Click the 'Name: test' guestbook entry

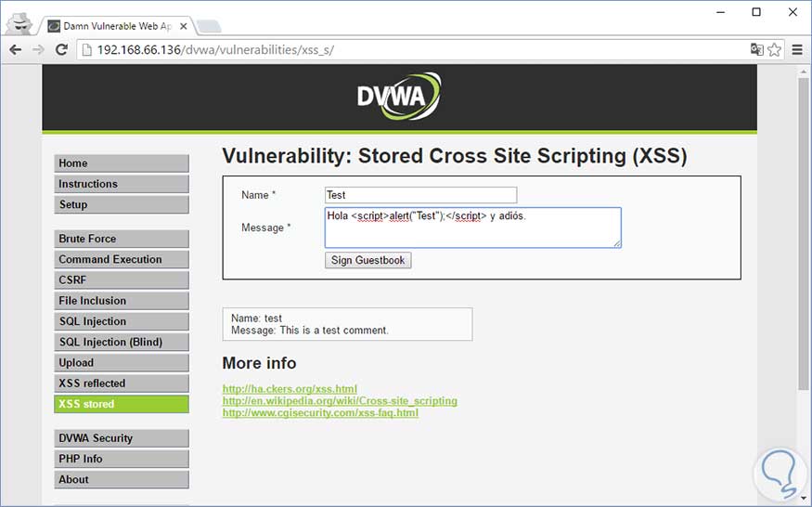(x=256, y=318)
